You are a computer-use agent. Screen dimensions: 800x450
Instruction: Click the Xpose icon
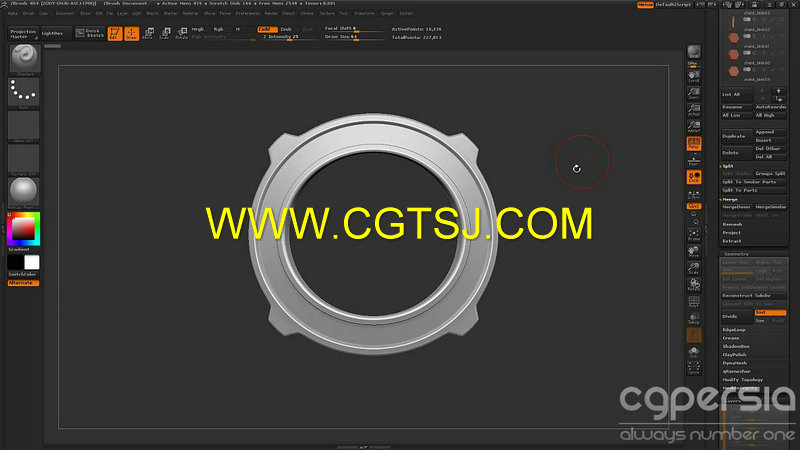pos(694,368)
